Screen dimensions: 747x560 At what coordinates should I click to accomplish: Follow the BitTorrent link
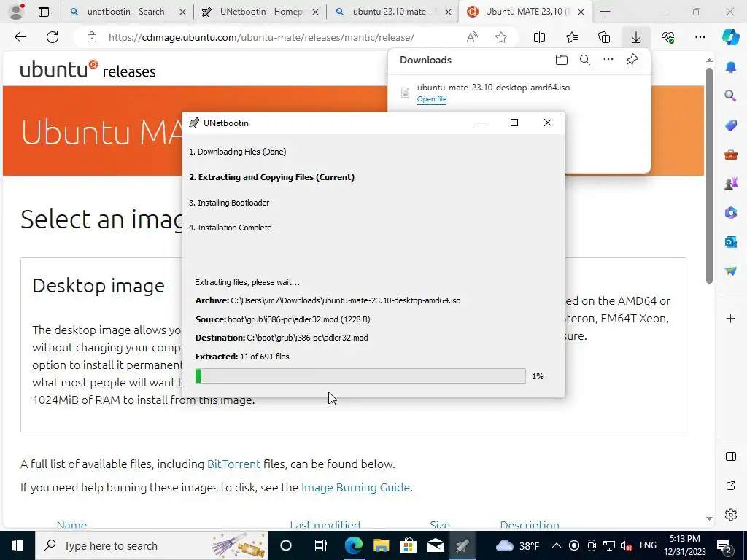[x=233, y=464]
